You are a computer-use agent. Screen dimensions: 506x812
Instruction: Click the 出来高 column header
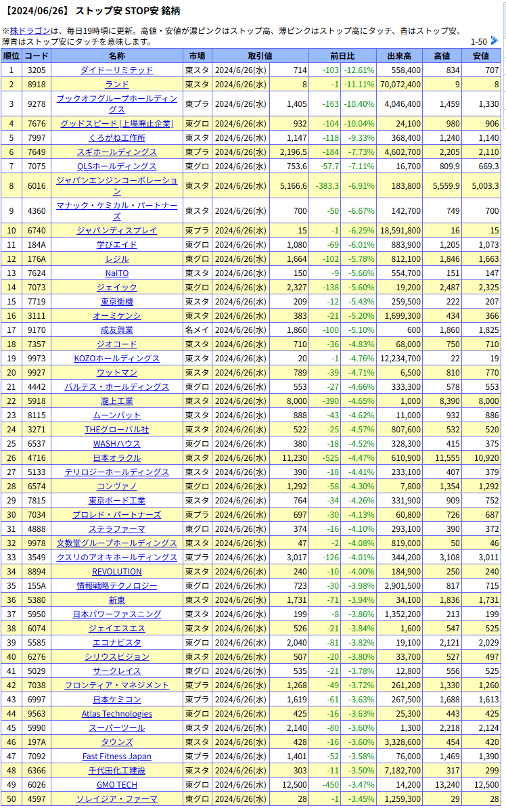[399, 55]
